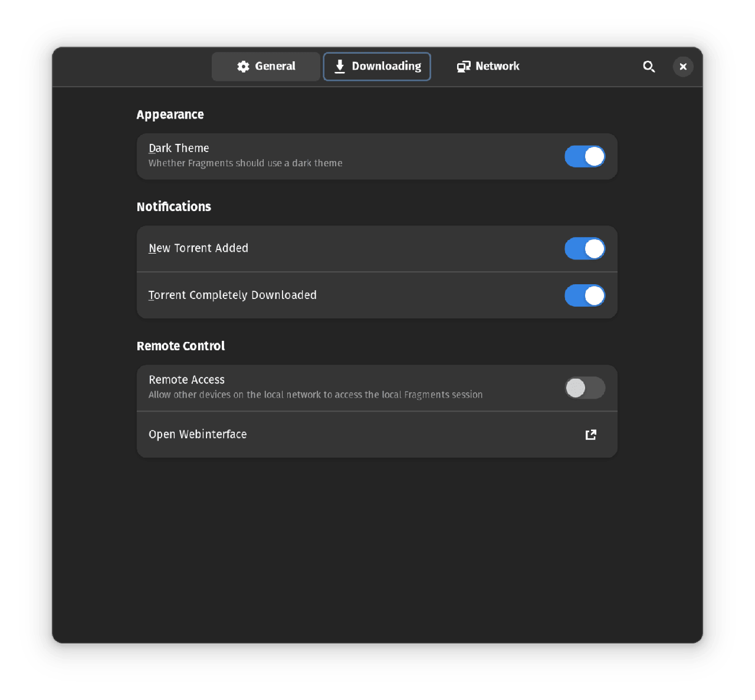
Task: Click the gear icon on General tab
Action: click(243, 67)
